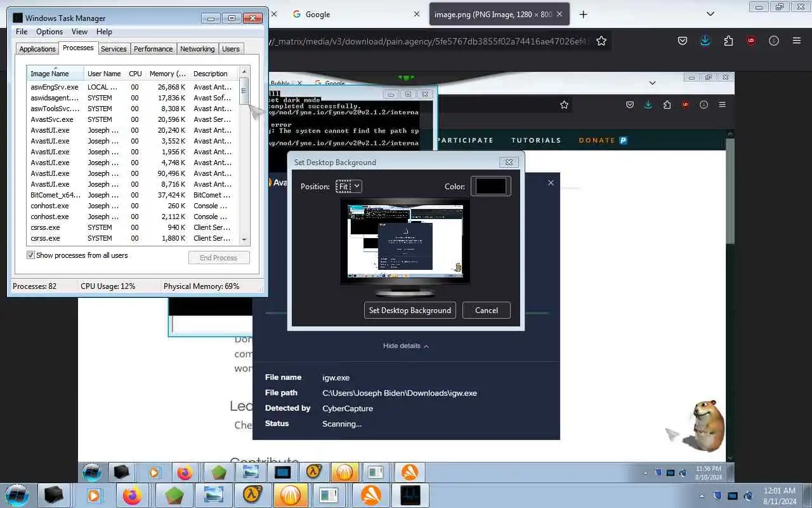The image size is (812, 508).
Task: Launch the Half-Life 2 lambda taskbar icon
Action: point(252,495)
